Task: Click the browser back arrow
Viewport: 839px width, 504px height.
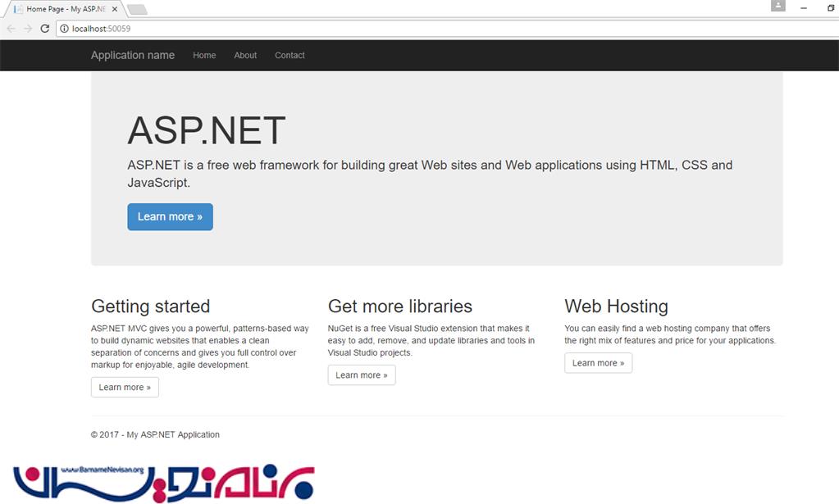Action: [11, 29]
